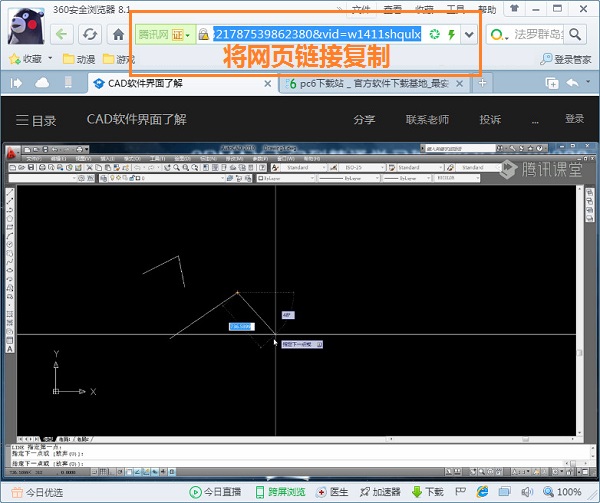
Task: Open the page zoom 100% menu
Action: (x=560, y=492)
